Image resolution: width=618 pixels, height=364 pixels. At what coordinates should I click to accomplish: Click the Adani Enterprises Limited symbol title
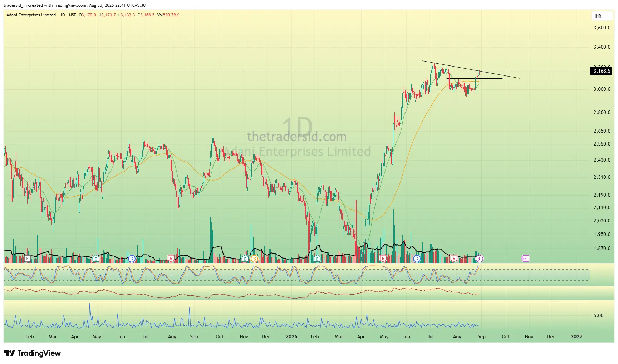tap(31, 15)
